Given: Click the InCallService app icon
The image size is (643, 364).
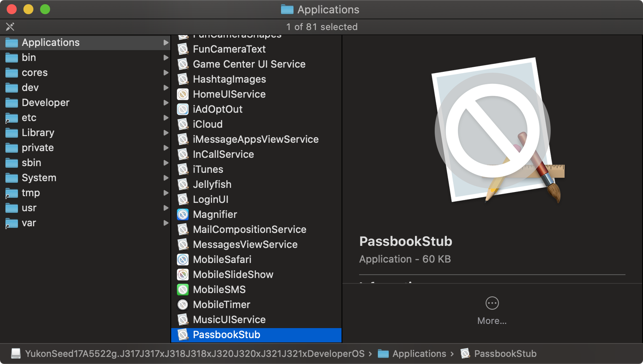Looking at the screenshot, I should coord(183,154).
